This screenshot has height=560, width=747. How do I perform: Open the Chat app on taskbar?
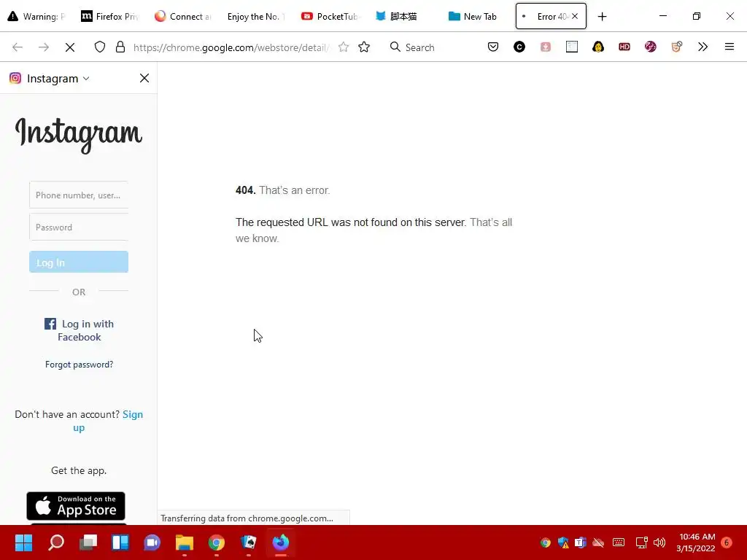coord(152,542)
